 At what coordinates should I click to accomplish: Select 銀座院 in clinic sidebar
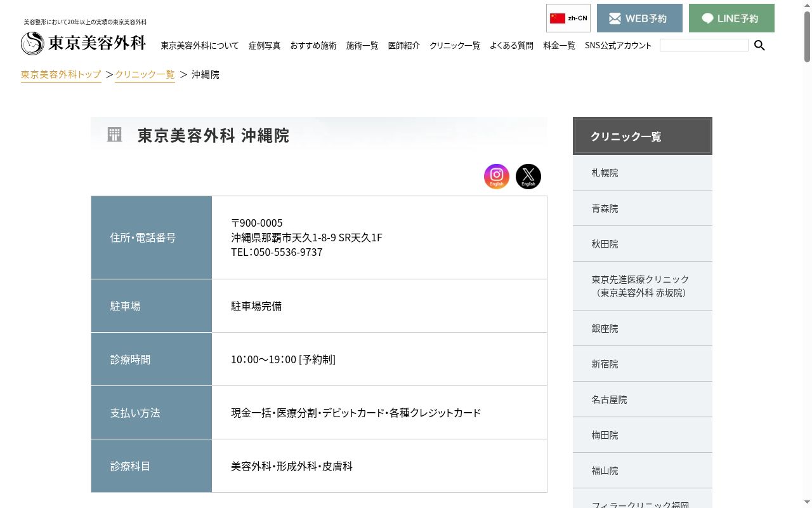643,328
